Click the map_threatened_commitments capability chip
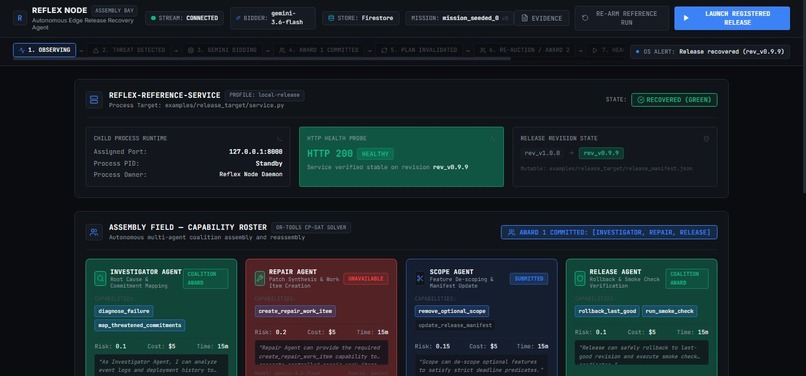 (x=140, y=325)
